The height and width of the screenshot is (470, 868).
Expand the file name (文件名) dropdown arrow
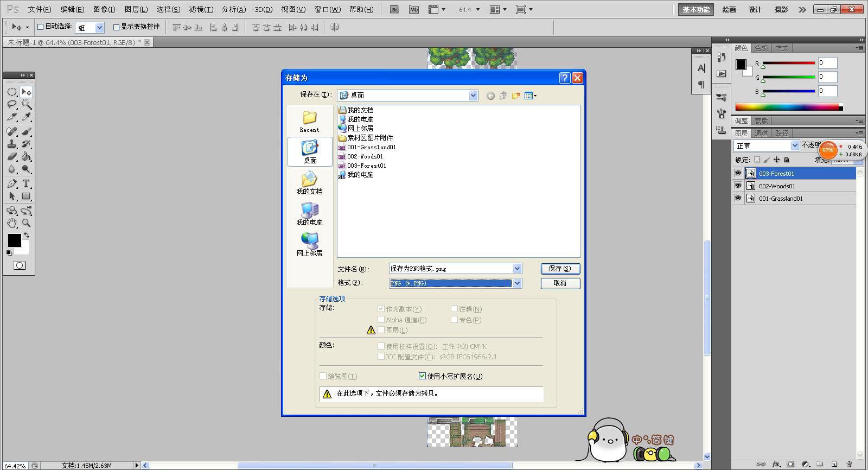point(517,268)
